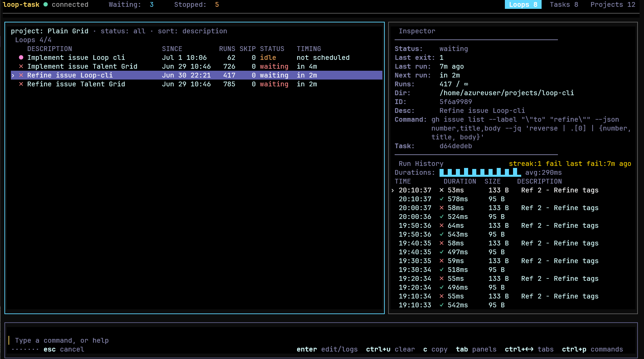Click the pink idle dot for Implement issue Loop cli
Image resolution: width=644 pixels, height=359 pixels.
tap(21, 57)
